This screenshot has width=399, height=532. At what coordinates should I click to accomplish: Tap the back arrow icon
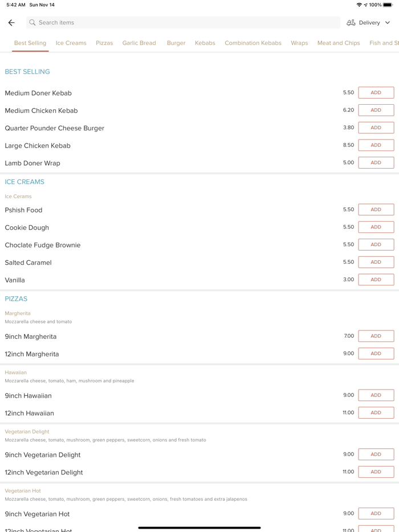pyautogui.click(x=11, y=23)
